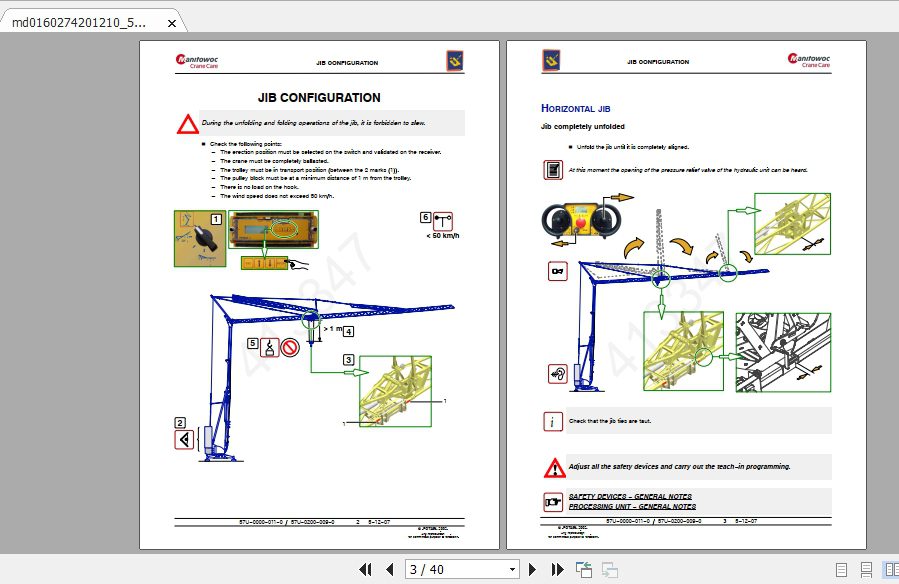
Task: Jump to the first page of the document
Action: click(x=366, y=568)
